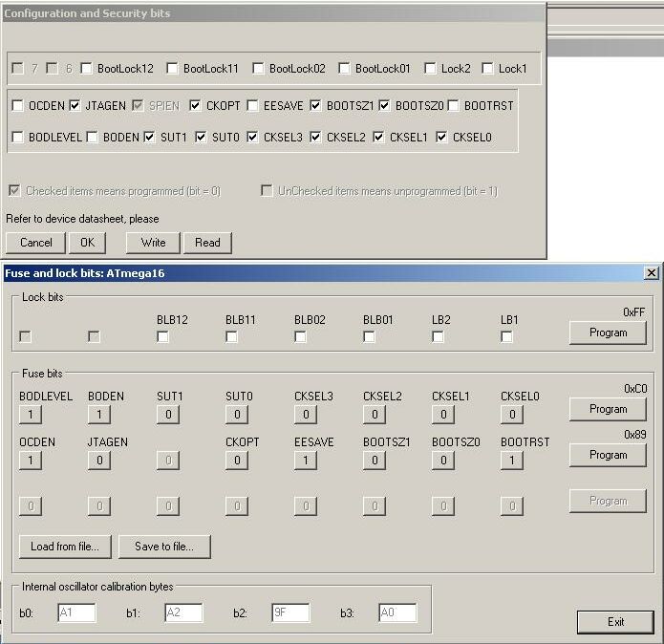
Task: Uncheck the BOOTSZ1 checkbox
Action: [316, 105]
